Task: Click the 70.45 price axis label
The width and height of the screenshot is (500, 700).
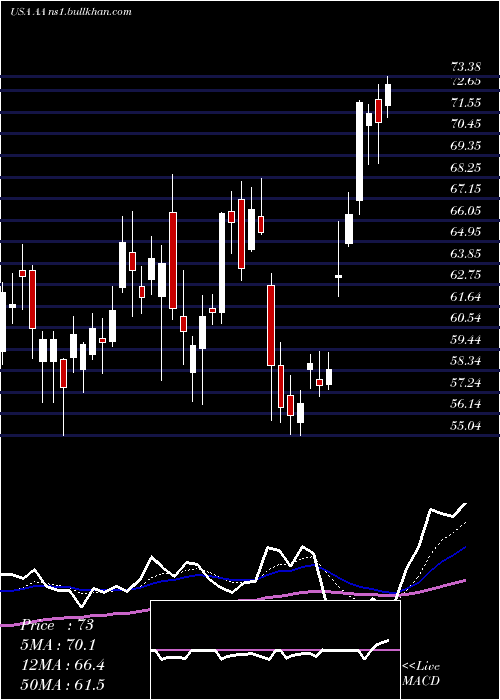Action: (466, 124)
